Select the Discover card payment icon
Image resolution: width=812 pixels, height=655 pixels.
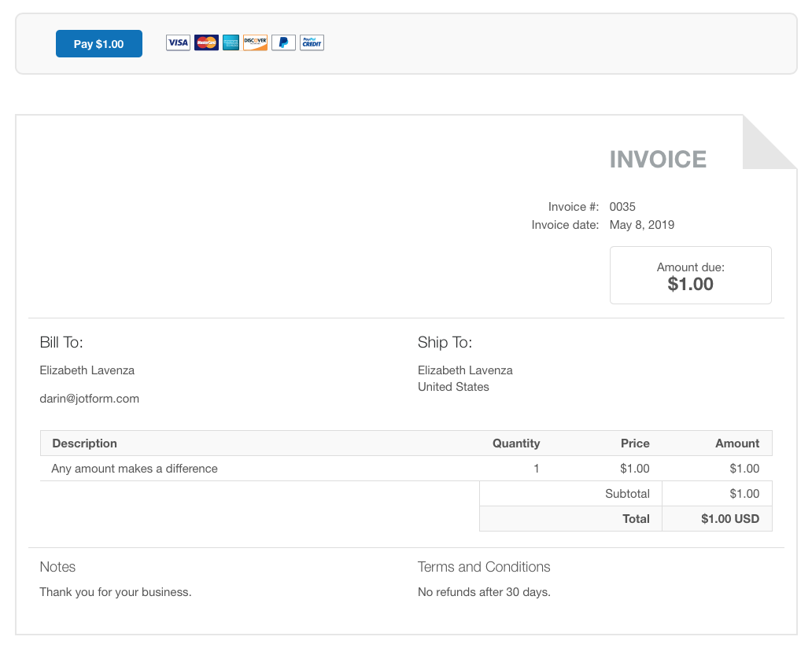pyautogui.click(x=256, y=42)
